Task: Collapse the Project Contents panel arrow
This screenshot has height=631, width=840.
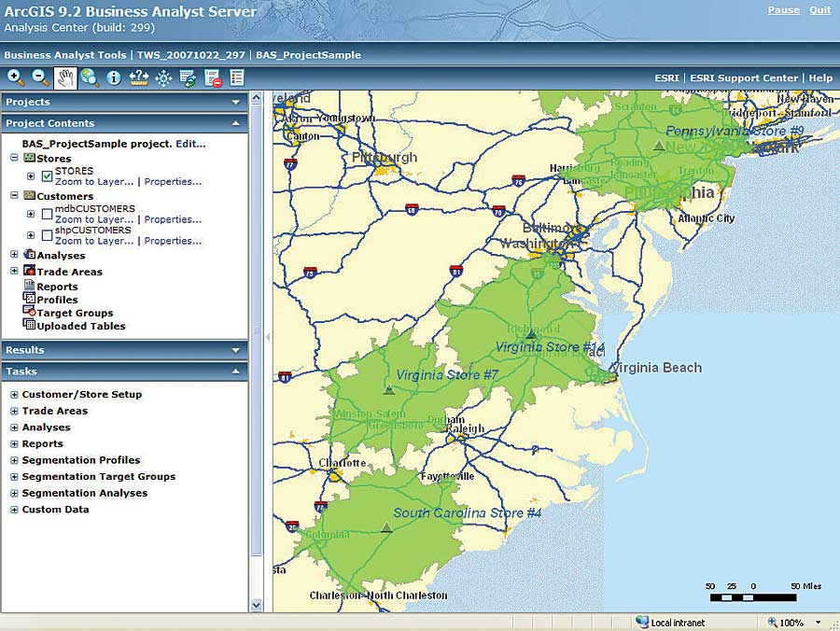Action: pos(236,123)
